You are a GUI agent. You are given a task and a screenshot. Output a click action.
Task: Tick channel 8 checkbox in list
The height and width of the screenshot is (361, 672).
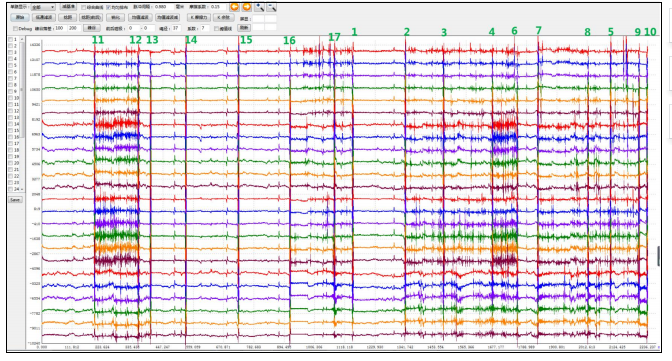point(10,85)
